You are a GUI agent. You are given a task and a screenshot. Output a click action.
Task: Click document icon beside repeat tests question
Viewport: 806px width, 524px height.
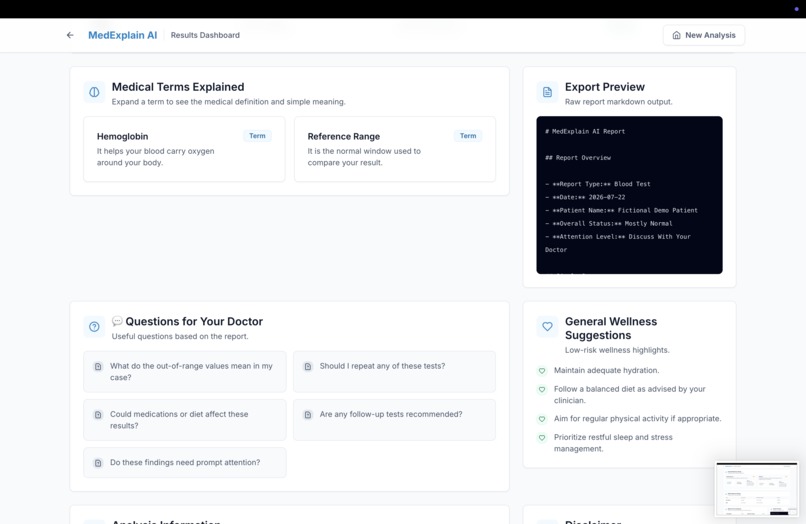tap(307, 367)
